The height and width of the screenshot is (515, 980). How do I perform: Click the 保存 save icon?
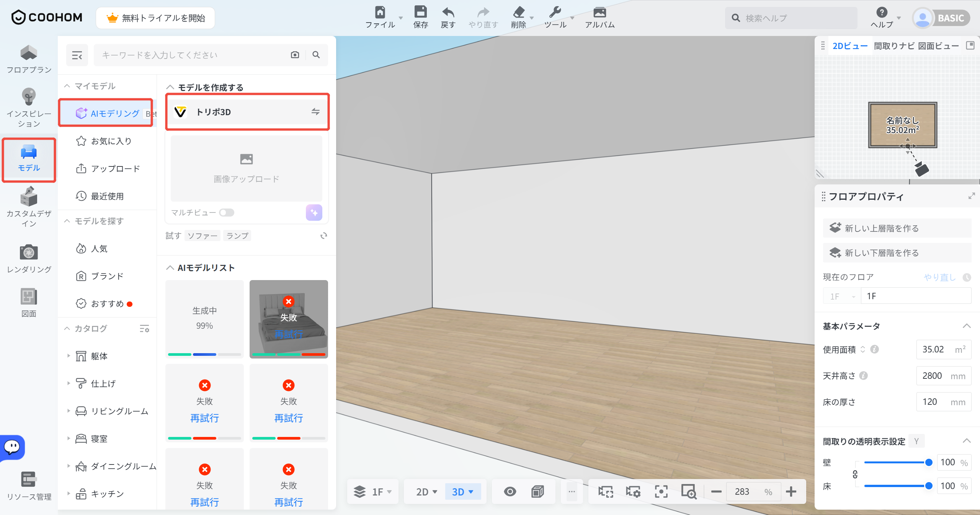420,18
